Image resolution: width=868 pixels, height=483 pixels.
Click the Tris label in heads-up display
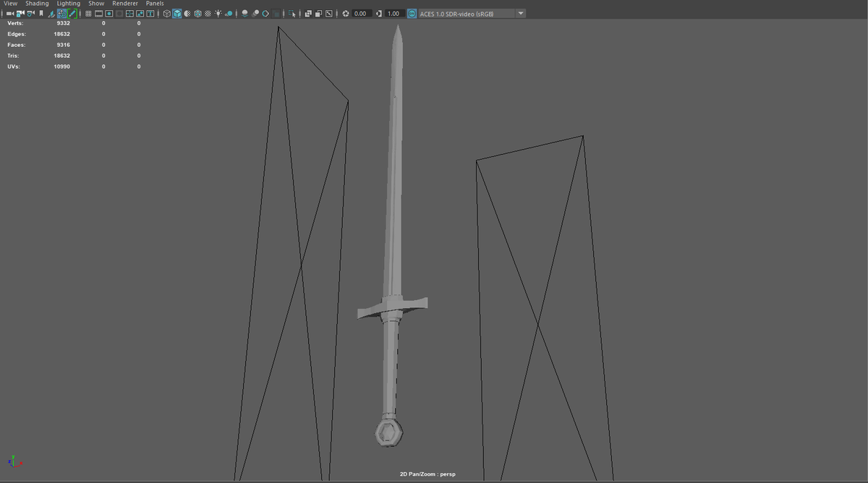[x=13, y=56]
